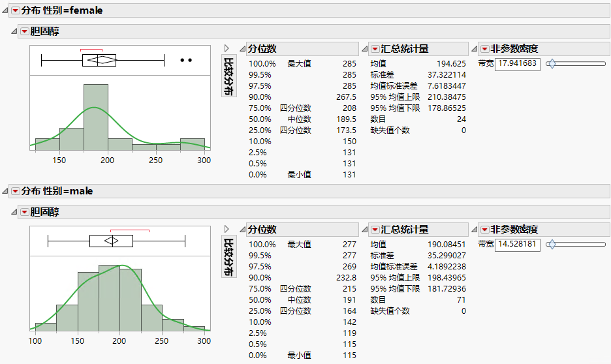Expand the female 比较分布 side panel

click(227, 48)
